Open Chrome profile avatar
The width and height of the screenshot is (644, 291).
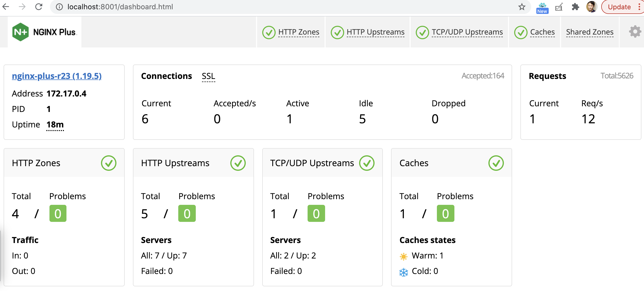592,7
